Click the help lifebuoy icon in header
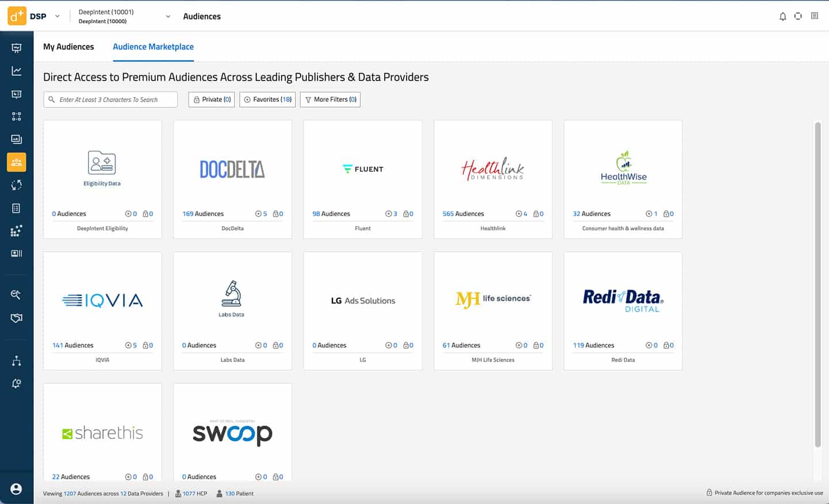The height and width of the screenshot is (504, 829). click(x=798, y=16)
